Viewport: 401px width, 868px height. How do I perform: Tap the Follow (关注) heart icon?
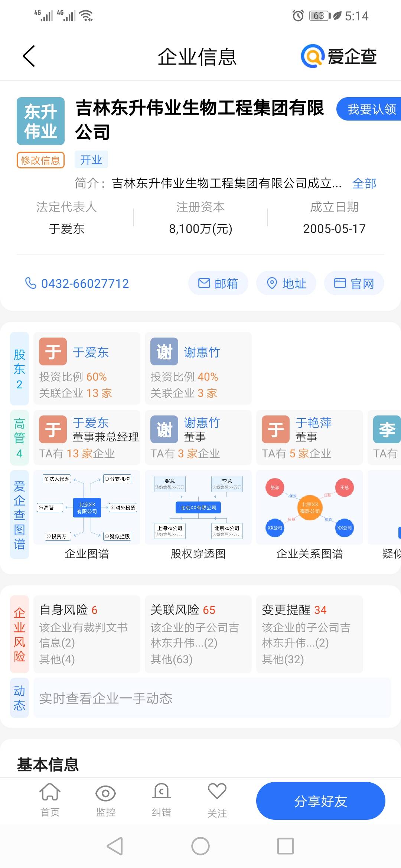(x=217, y=792)
